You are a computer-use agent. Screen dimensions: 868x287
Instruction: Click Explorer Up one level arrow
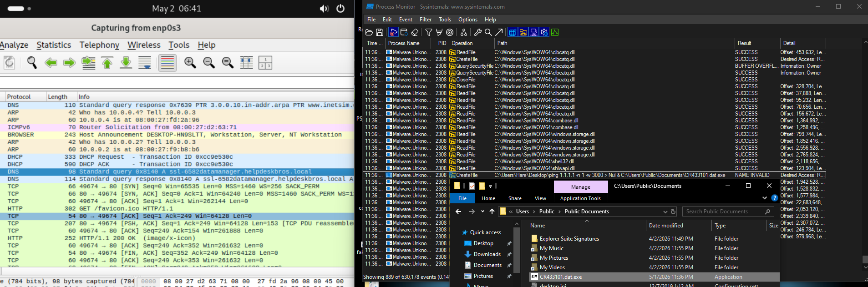click(x=492, y=211)
